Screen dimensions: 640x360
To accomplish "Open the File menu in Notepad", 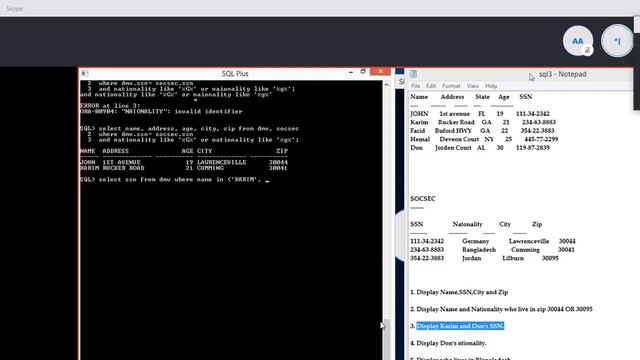I will (416, 86).
